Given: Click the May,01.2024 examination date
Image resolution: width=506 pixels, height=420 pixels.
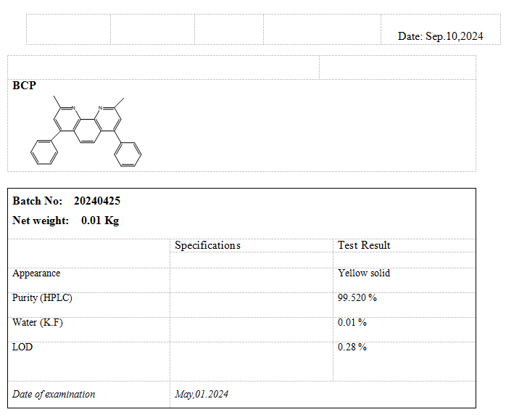Looking at the screenshot, I should pyautogui.click(x=202, y=395).
